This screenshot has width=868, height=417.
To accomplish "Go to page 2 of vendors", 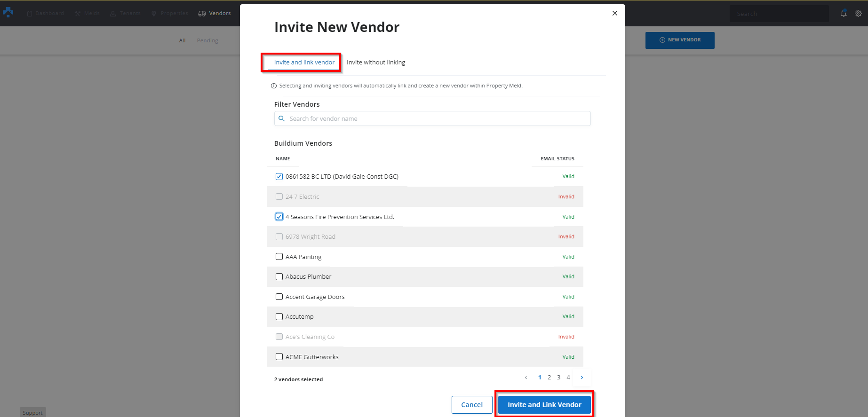I will point(549,378).
